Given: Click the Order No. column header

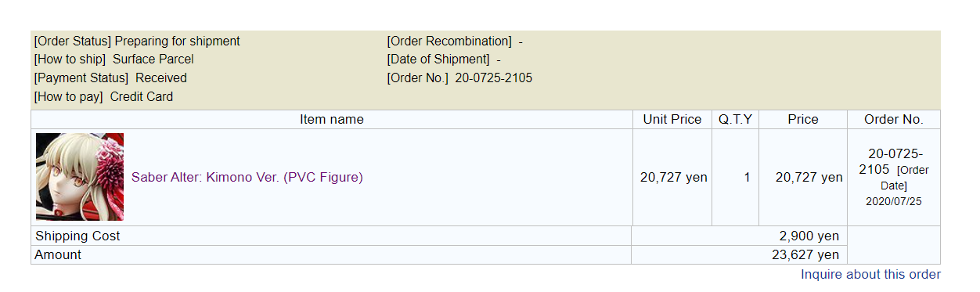Looking at the screenshot, I should 894,119.
